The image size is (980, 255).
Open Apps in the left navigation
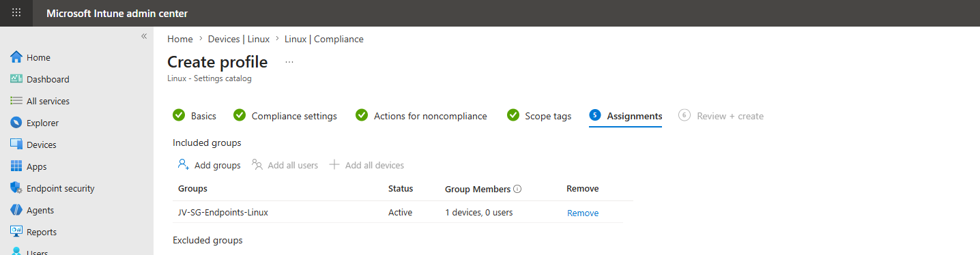pos(36,167)
